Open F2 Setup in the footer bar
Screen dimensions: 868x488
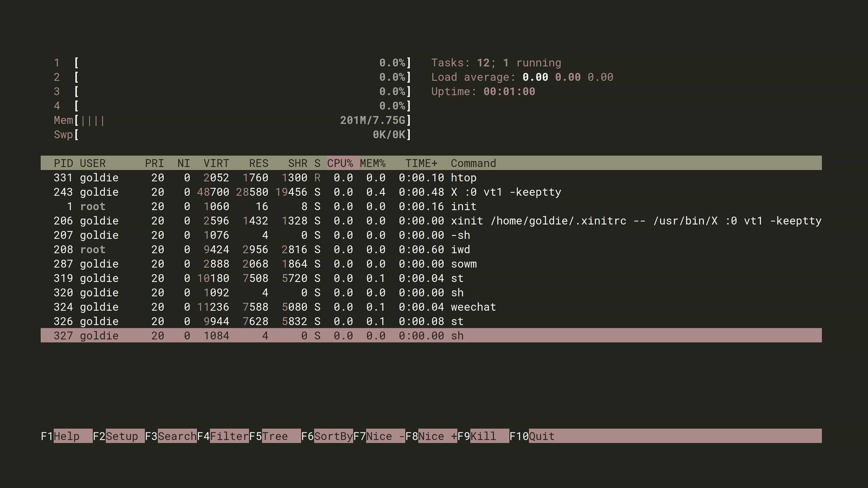click(118, 436)
